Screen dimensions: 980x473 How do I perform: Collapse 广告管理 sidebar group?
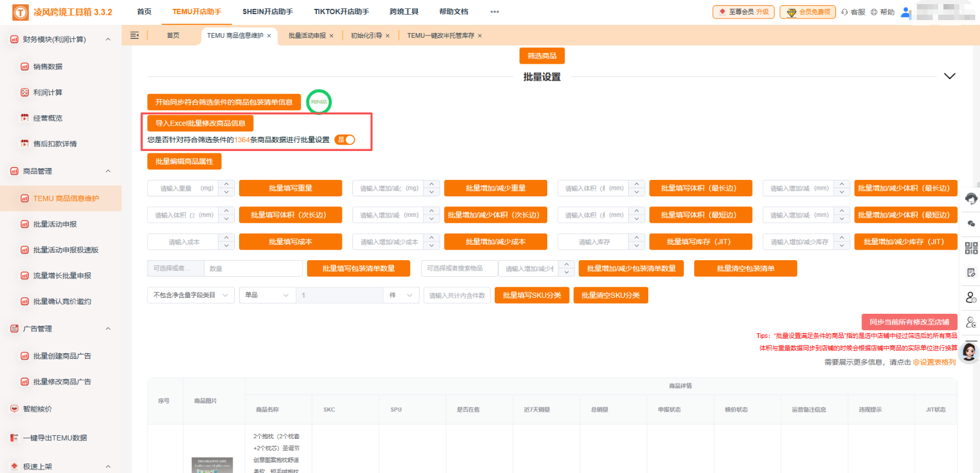[x=108, y=329]
